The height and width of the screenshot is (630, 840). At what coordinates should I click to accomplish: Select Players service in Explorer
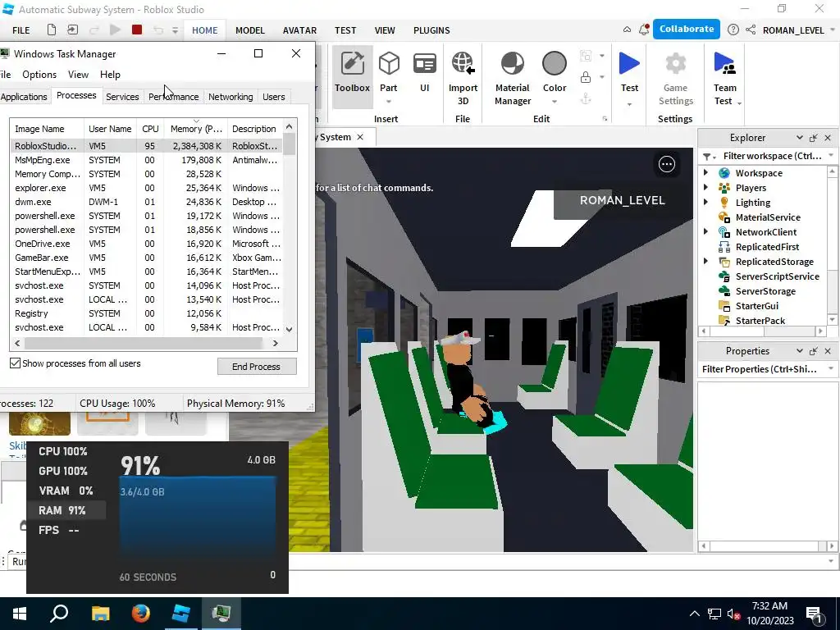point(751,188)
